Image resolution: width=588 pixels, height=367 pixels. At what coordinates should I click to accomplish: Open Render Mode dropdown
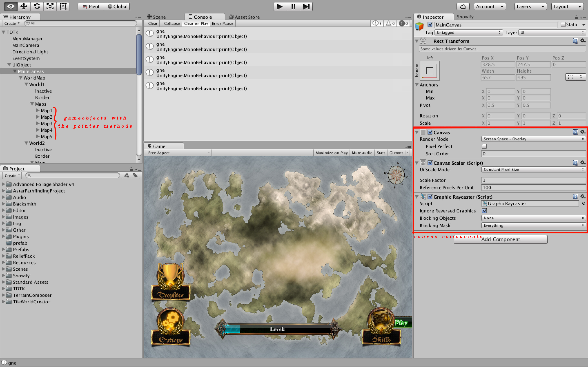point(533,139)
